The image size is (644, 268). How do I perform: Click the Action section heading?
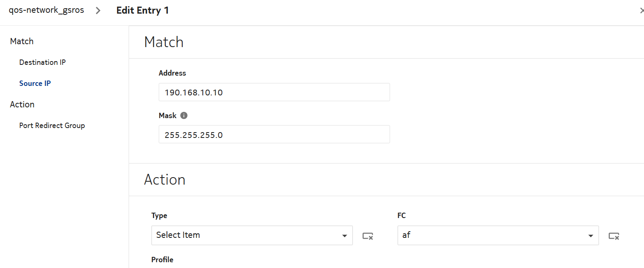165,180
